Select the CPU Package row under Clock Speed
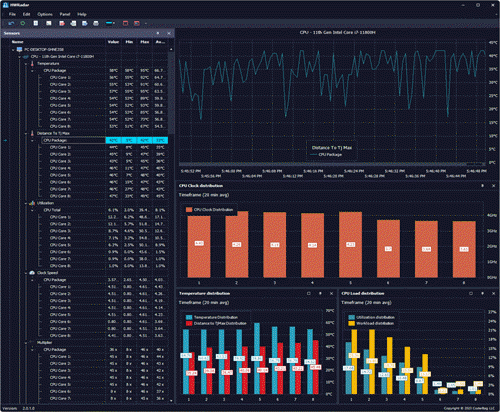The height and width of the screenshot is (412, 500). click(105, 280)
